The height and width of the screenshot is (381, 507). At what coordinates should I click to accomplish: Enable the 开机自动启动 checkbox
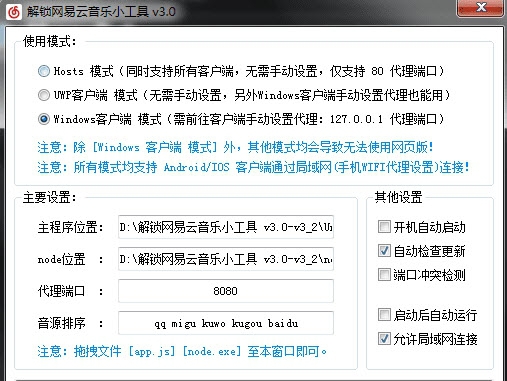point(384,227)
